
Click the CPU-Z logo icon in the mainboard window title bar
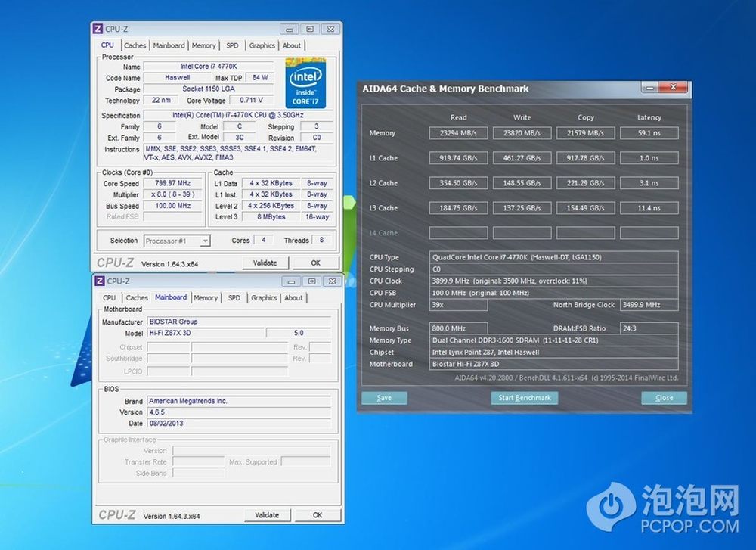[99, 281]
